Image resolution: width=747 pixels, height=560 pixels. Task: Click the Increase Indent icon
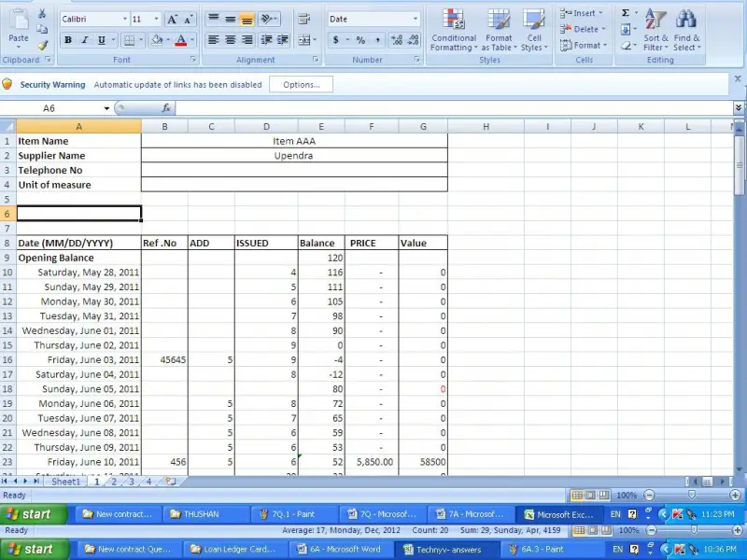point(283,40)
